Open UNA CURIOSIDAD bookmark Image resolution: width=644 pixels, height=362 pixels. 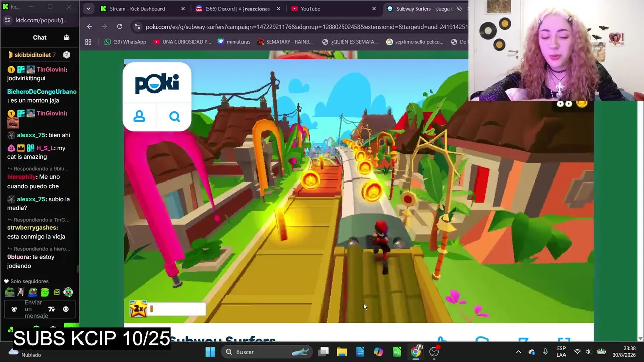182,42
